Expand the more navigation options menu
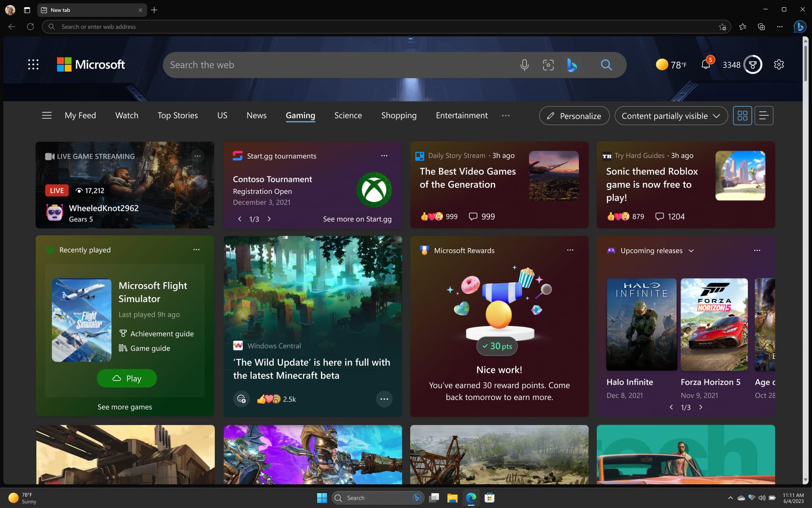 506,115
